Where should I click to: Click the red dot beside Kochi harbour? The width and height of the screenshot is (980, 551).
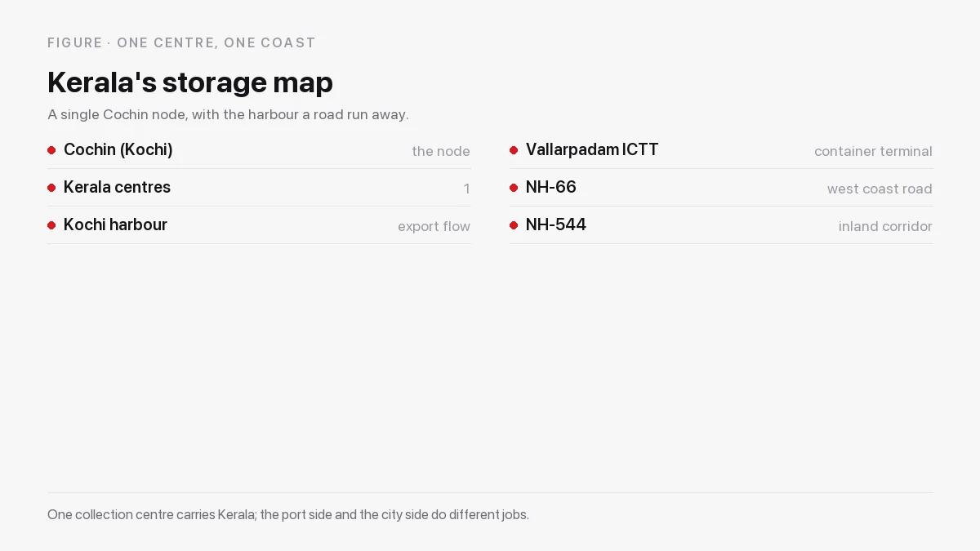coord(51,225)
